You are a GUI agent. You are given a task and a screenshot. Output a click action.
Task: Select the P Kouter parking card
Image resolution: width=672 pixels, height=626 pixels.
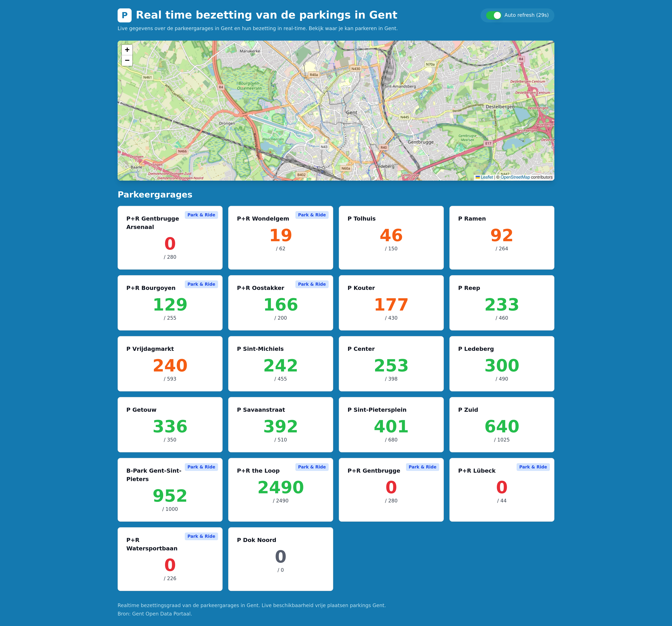(x=391, y=303)
